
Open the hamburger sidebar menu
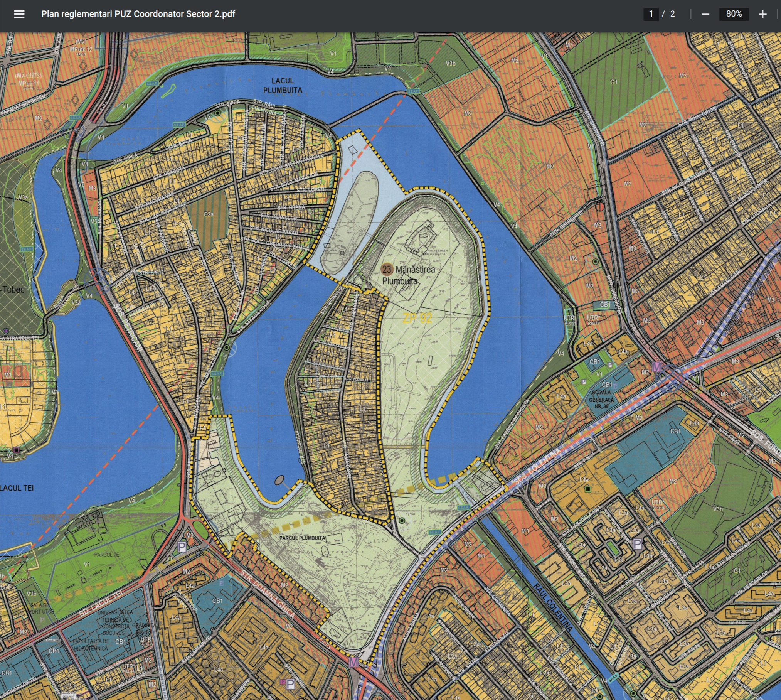pyautogui.click(x=19, y=14)
